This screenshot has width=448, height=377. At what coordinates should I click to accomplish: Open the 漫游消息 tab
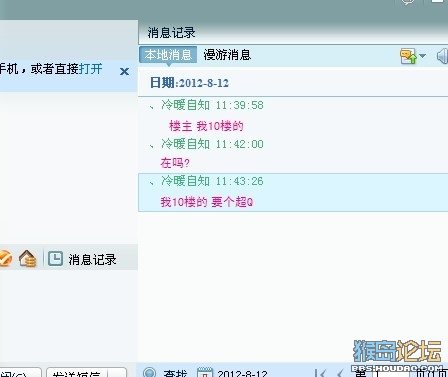tap(227, 55)
